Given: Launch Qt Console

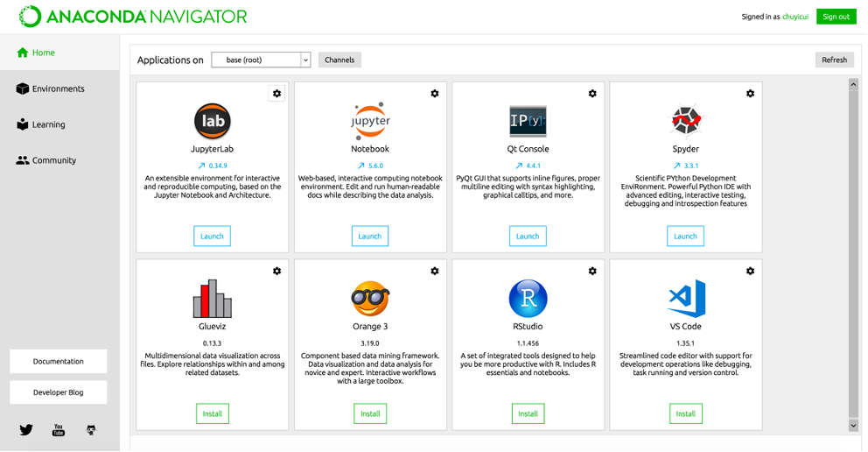Looking at the screenshot, I should pyautogui.click(x=528, y=236).
